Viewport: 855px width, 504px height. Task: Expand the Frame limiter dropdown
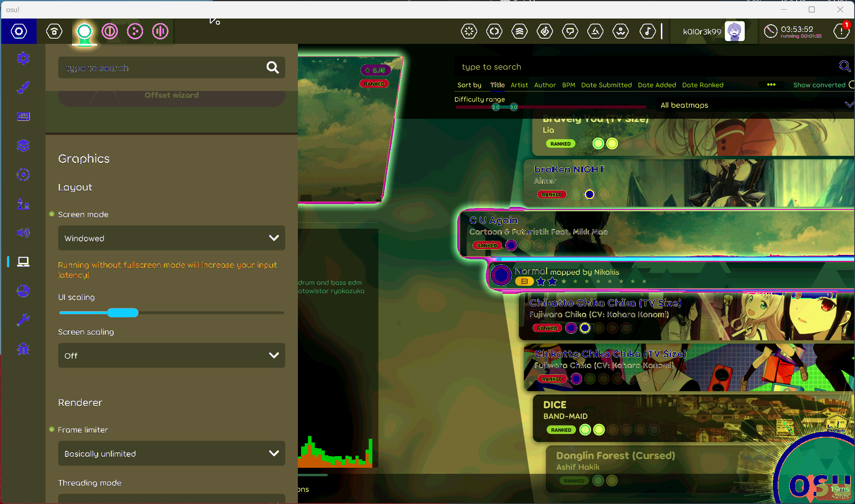(171, 453)
